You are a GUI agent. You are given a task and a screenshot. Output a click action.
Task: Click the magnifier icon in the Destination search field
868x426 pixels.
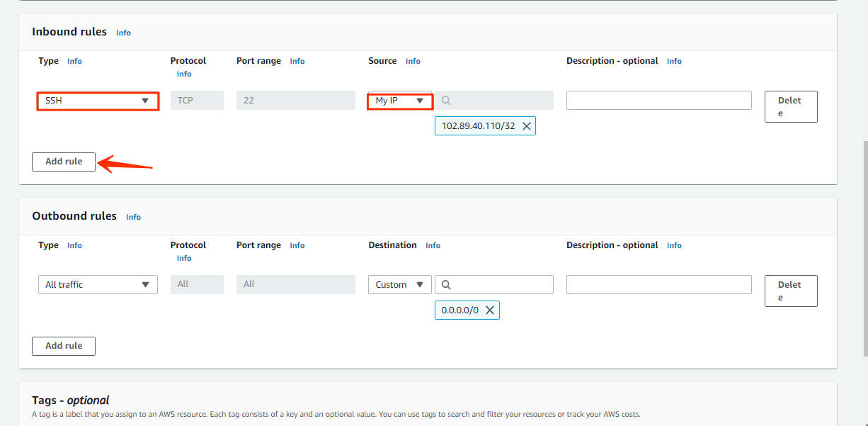(x=445, y=284)
